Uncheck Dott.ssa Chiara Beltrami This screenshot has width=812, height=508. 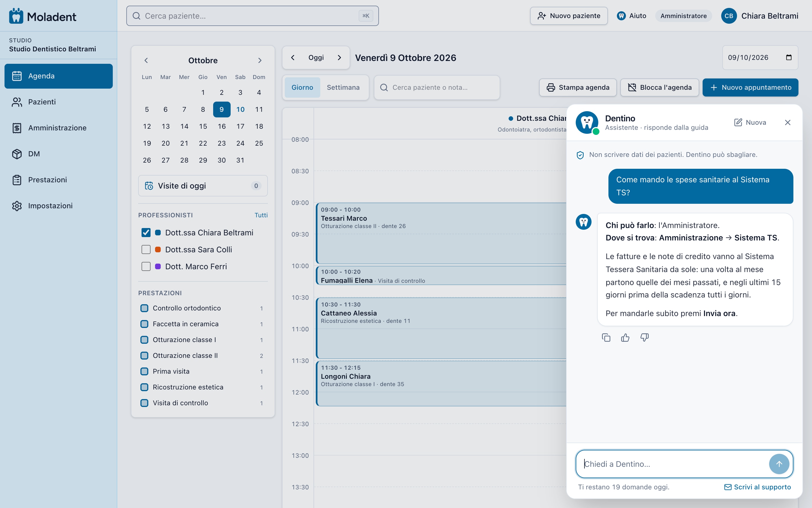(x=146, y=233)
